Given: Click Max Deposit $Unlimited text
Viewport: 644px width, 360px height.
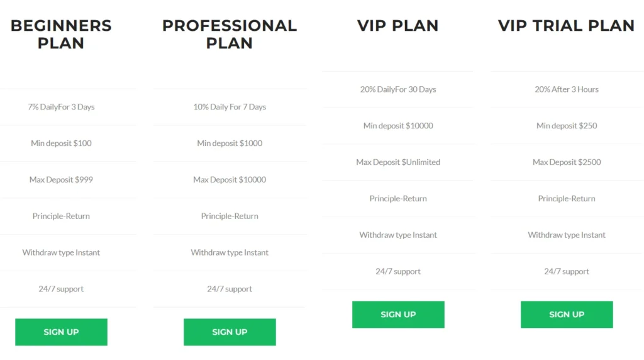Looking at the screenshot, I should click(x=398, y=162).
